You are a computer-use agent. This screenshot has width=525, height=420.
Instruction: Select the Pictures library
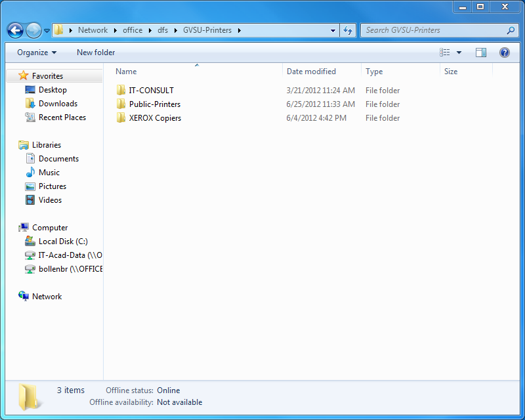52,186
